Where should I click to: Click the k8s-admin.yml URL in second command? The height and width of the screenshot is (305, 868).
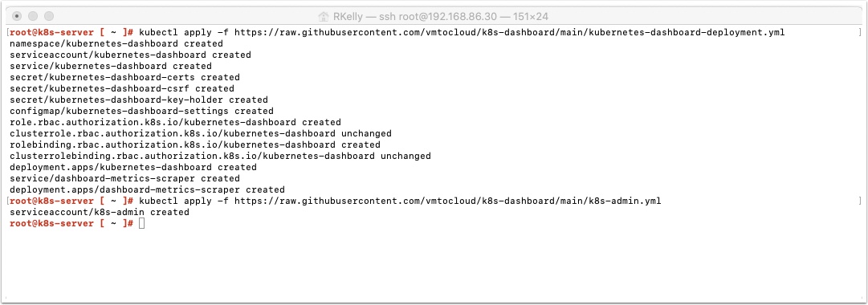(447, 201)
